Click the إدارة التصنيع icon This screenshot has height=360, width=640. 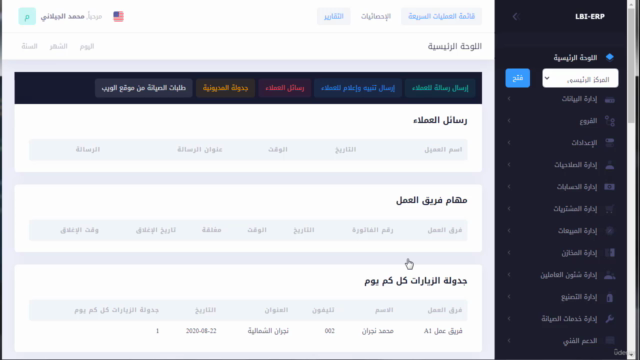[x=609, y=297]
